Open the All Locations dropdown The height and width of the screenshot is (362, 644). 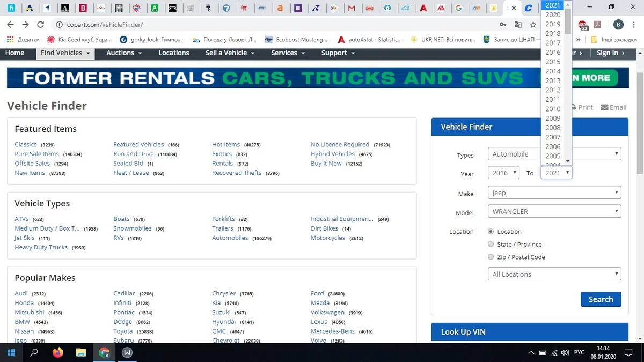click(x=554, y=274)
